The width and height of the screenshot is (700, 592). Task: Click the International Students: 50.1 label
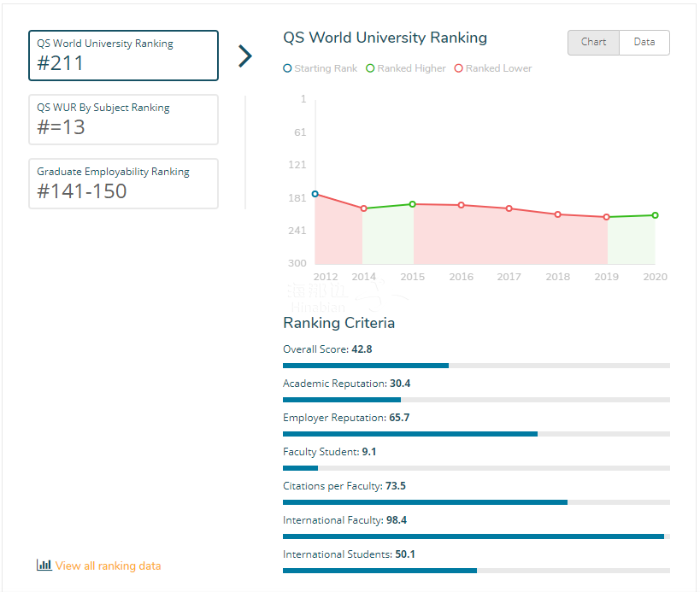(x=349, y=554)
